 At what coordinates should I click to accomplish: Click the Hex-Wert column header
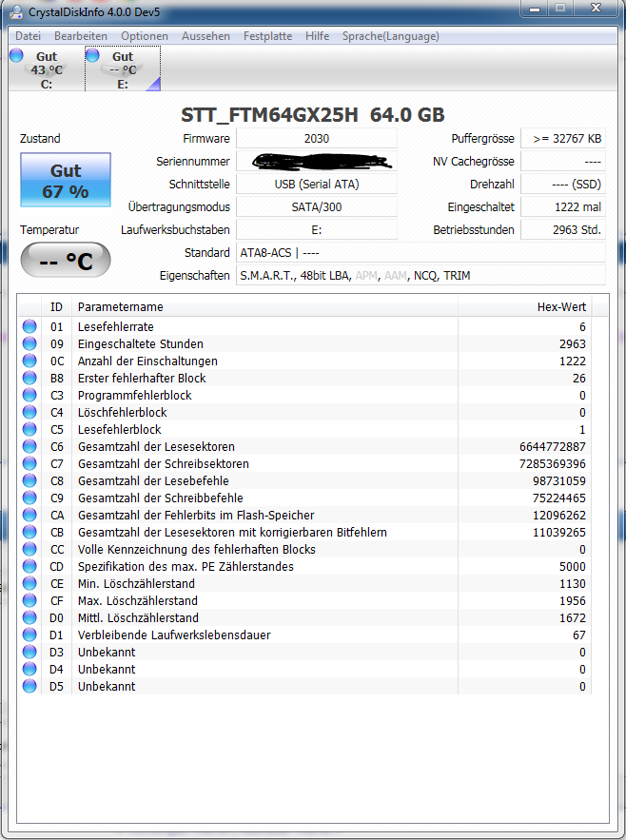(x=525, y=307)
